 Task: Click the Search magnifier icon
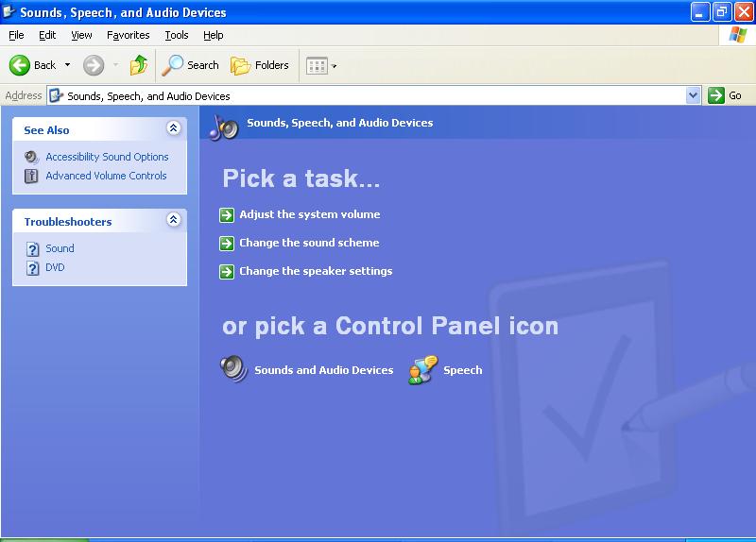pos(172,65)
